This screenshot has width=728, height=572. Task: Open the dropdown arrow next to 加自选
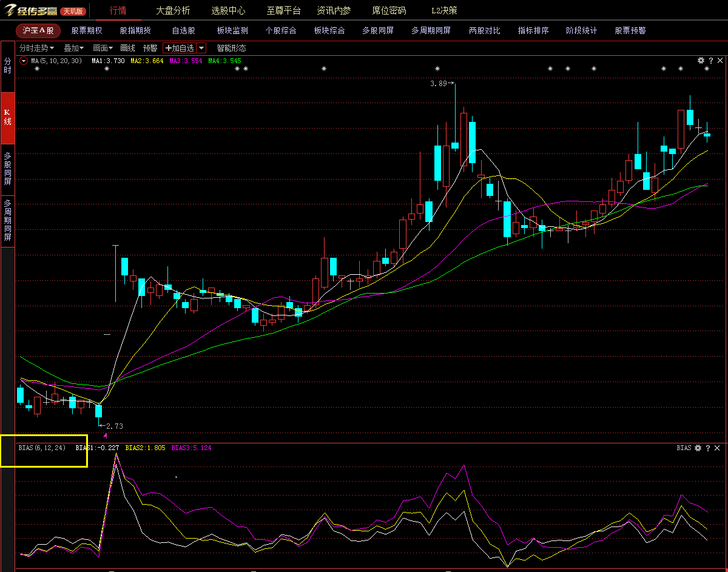(201, 48)
